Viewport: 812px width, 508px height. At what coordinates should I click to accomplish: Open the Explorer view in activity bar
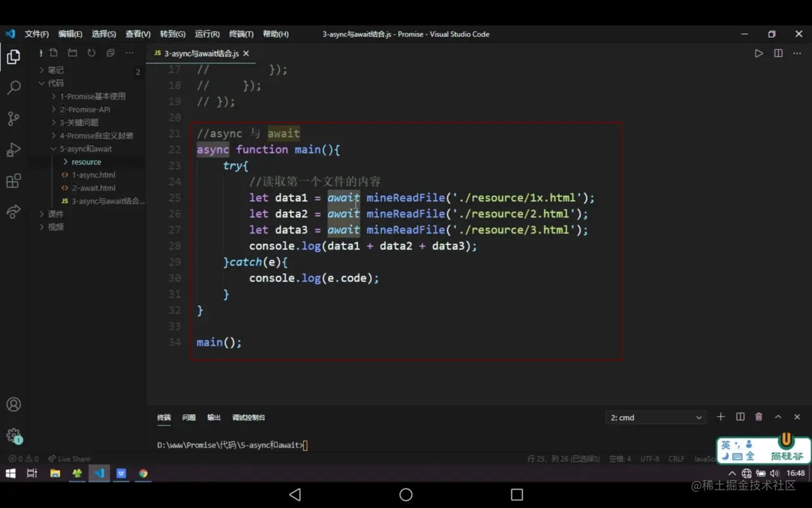click(13, 57)
